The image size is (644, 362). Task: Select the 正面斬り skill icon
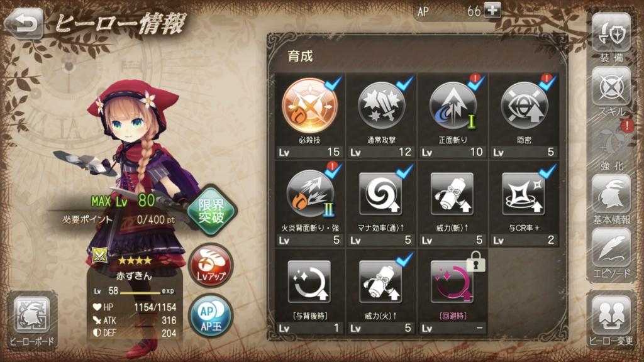(x=453, y=106)
